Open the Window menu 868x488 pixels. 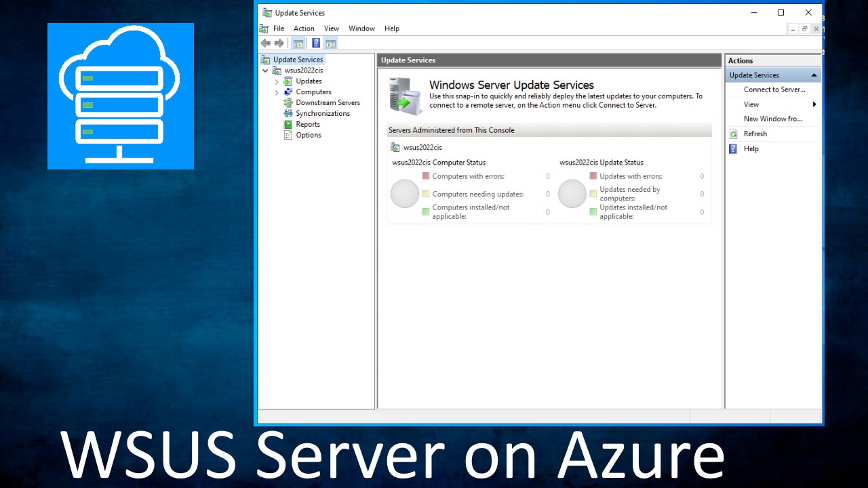click(x=361, y=28)
